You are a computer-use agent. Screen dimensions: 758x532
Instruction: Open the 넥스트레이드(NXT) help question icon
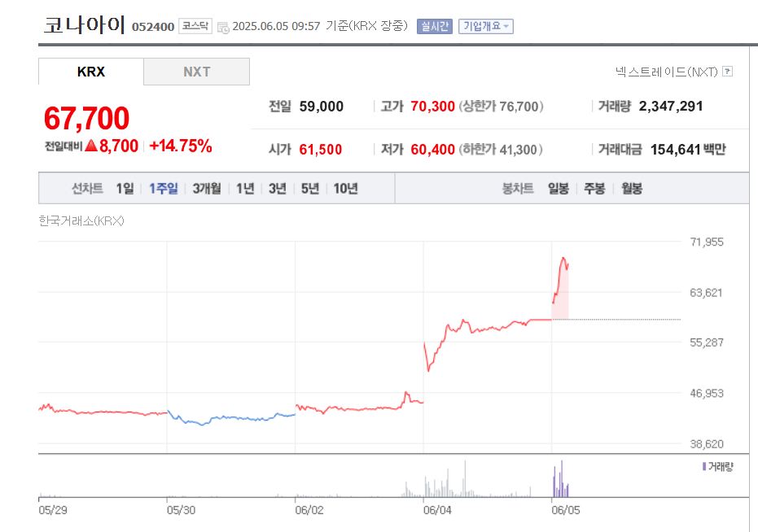727,72
